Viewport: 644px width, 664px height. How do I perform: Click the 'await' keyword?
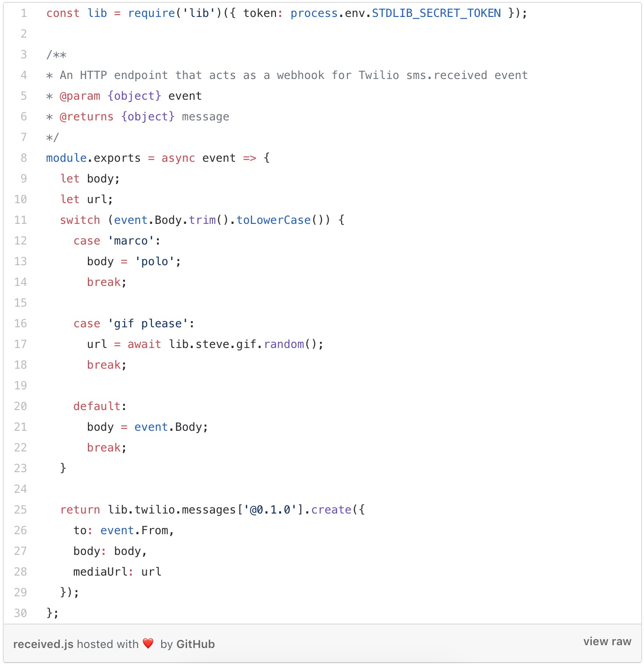144,344
